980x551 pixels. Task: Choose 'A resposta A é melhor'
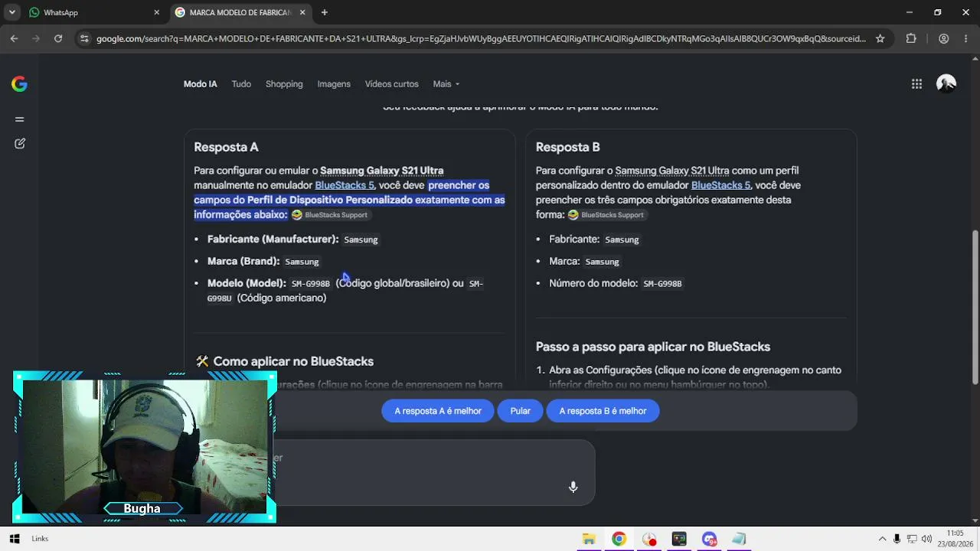pyautogui.click(x=438, y=411)
